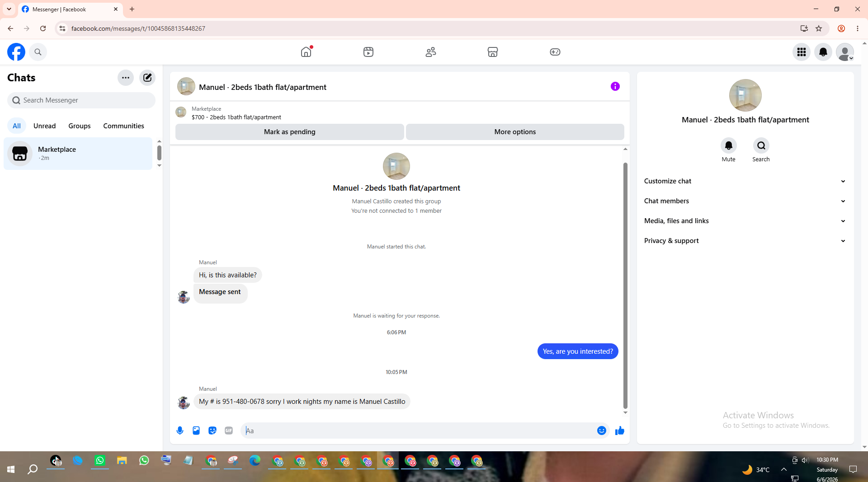
Task: Click the large listing photo in right panel
Action: (x=745, y=95)
